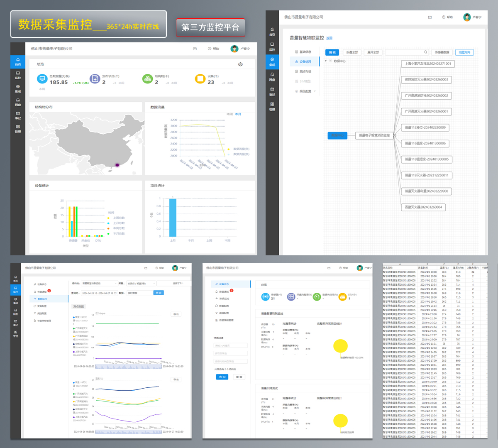Click the 重置 button in the filter panel

239,377
